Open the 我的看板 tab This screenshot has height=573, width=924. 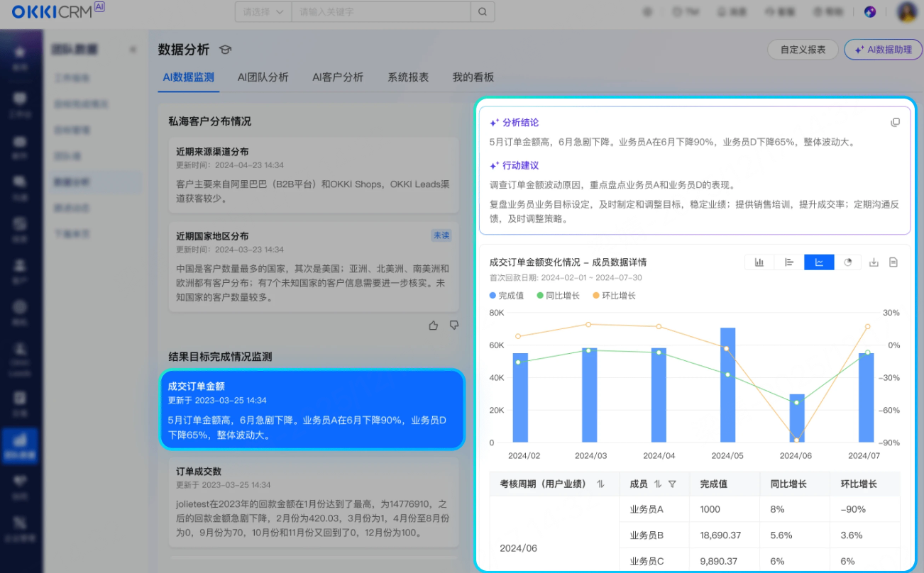(x=473, y=77)
